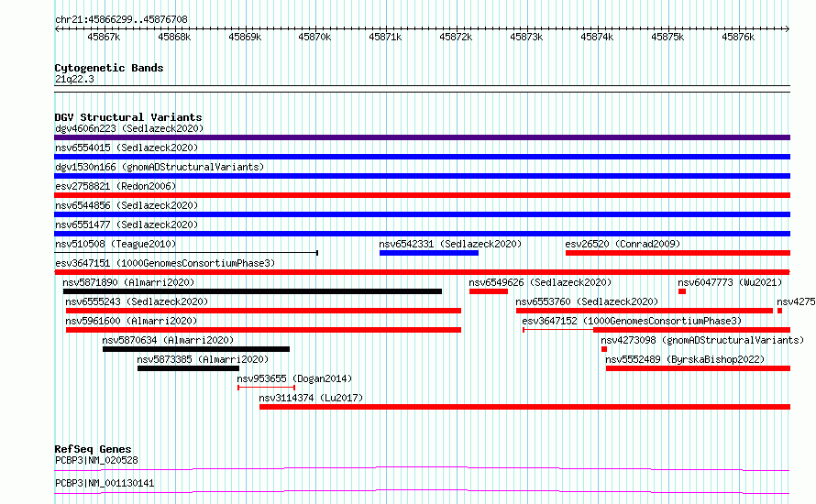Click the 45876k ruler tick label
The height and width of the screenshot is (504, 816).
click(738, 37)
